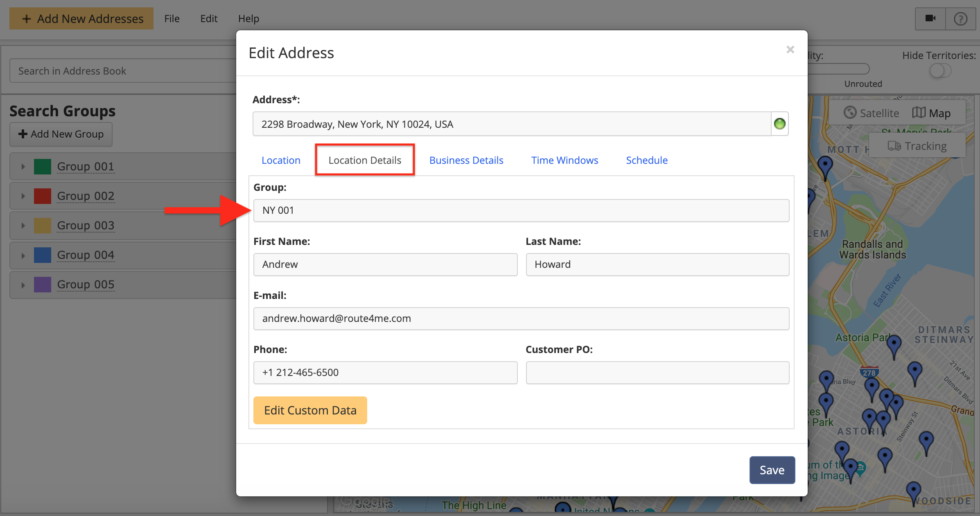Image resolution: width=980 pixels, height=516 pixels.
Task: Open the help question mark icon
Action: [960, 19]
